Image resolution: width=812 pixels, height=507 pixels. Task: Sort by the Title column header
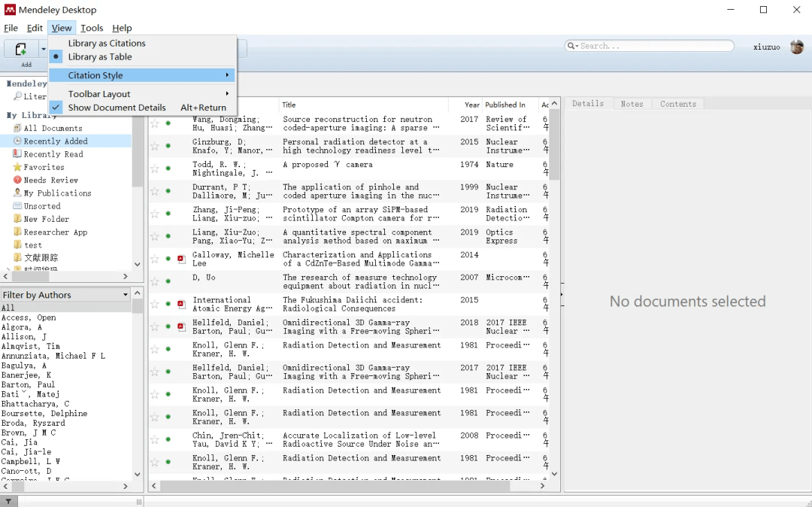(364, 105)
